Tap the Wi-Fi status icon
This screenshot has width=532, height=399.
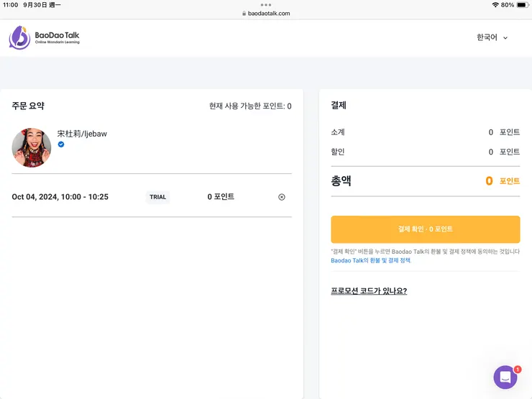[x=495, y=5]
